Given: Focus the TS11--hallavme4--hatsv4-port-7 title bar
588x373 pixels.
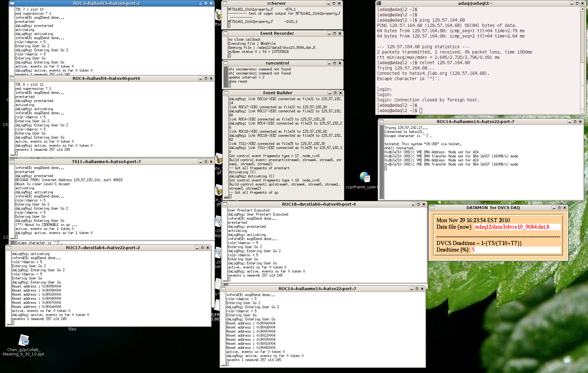Looking at the screenshot, I should [x=106, y=161].
